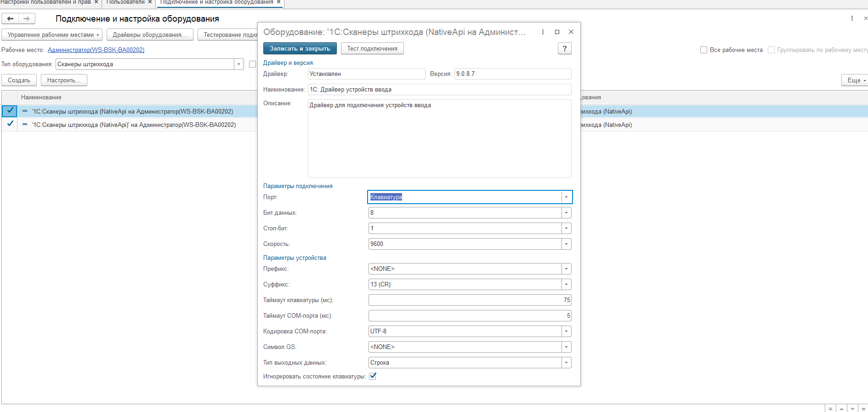This screenshot has height=412, width=868.
Task: Close 'Подключение и настройка оборудования' tab
Action: point(278,2)
